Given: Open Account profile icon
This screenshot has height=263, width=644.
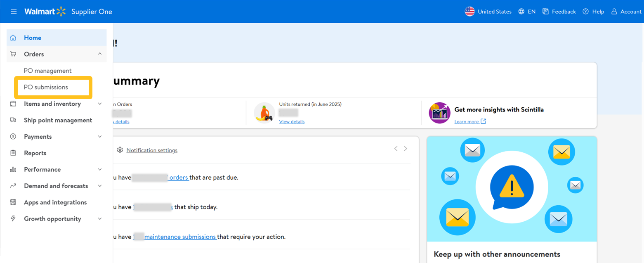Looking at the screenshot, I should (x=614, y=12).
